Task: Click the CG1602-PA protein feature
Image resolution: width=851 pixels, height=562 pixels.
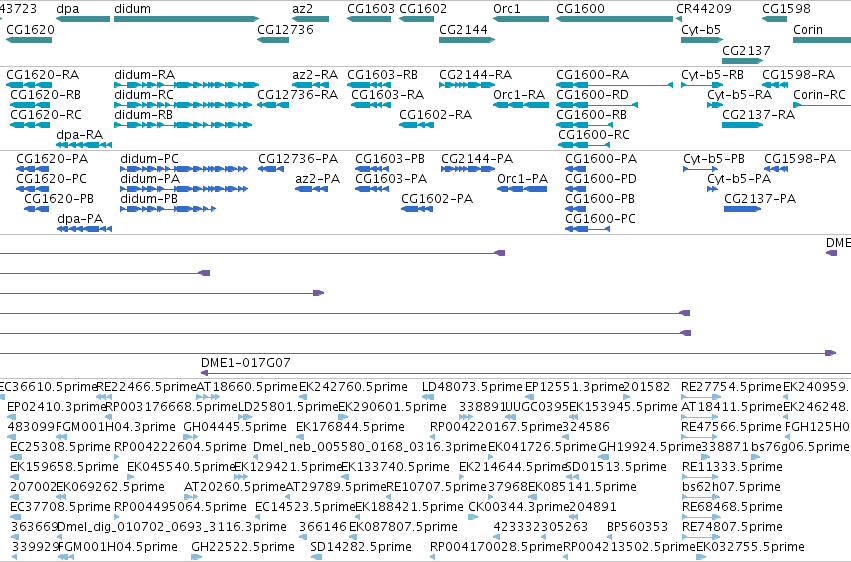Action: (x=417, y=209)
